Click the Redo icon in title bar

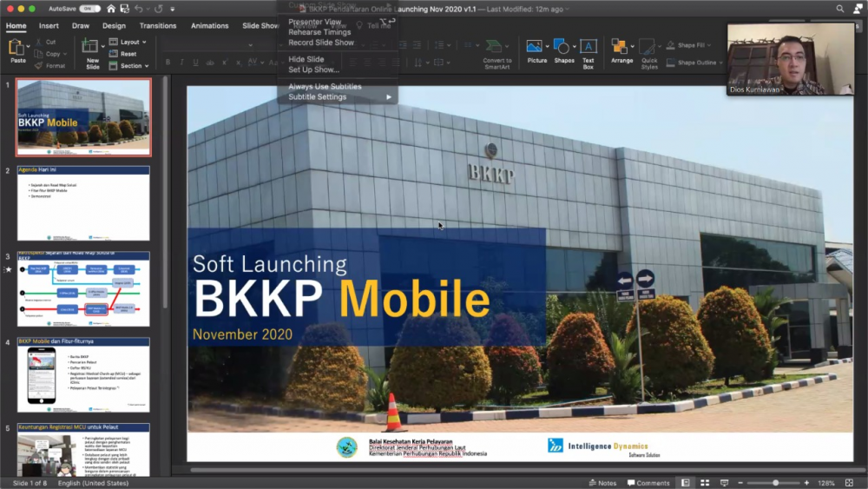click(158, 9)
